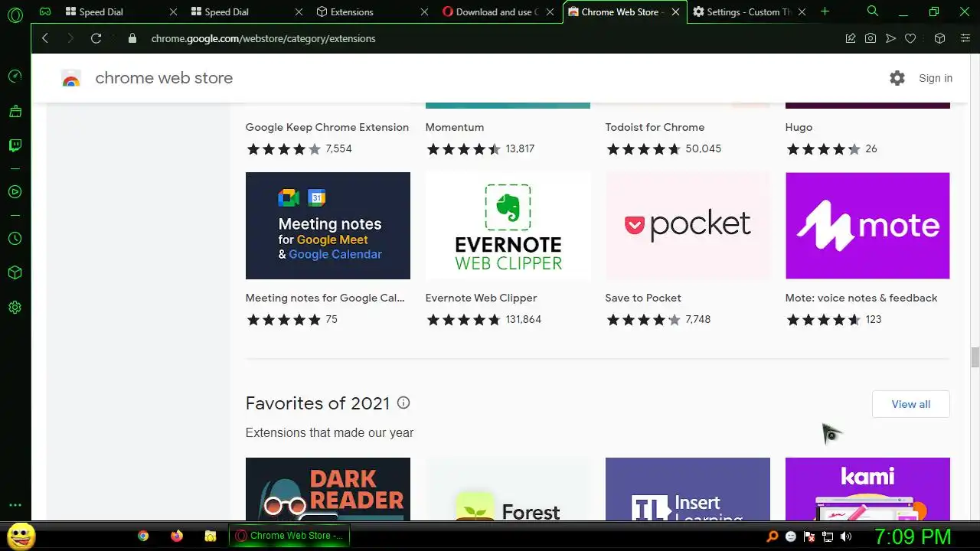Open GX Corner gamepad icon in tab bar
Image resolution: width=980 pixels, height=551 pixels.
coord(45,12)
